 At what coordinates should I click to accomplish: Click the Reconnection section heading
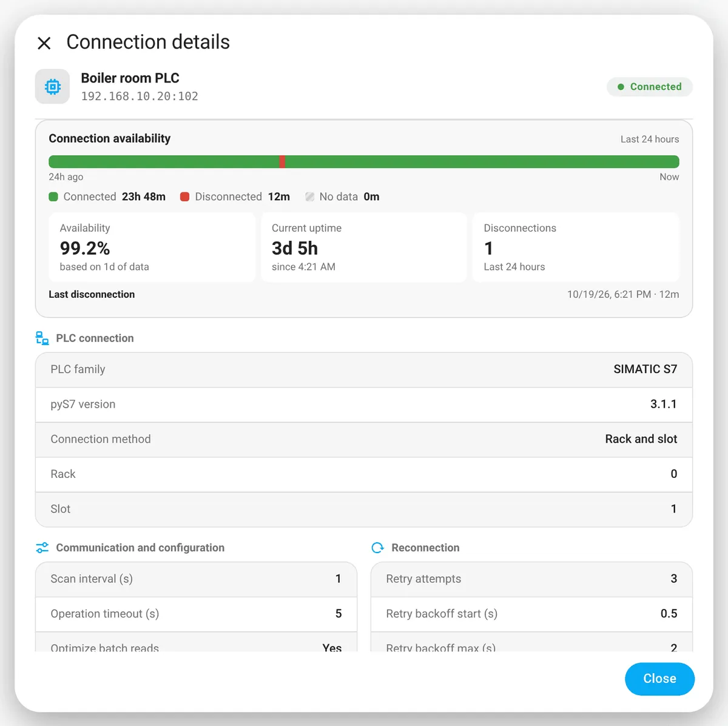(425, 548)
